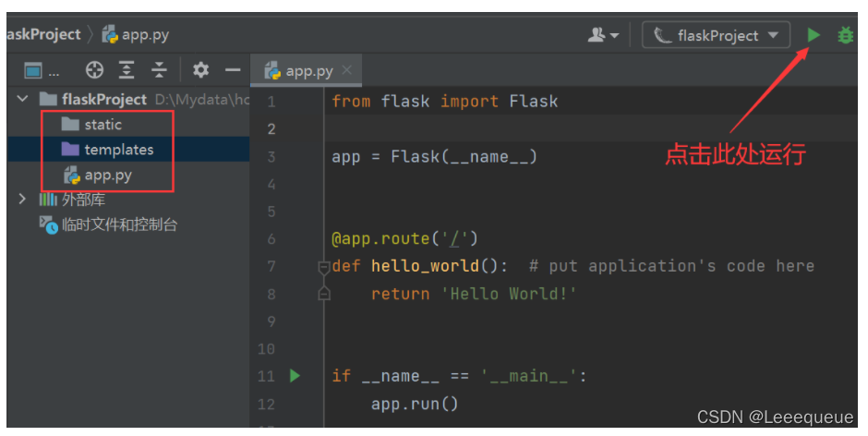Screen dimensions: 868x436
Task: Click app.run() on line 12
Action: 415,404
